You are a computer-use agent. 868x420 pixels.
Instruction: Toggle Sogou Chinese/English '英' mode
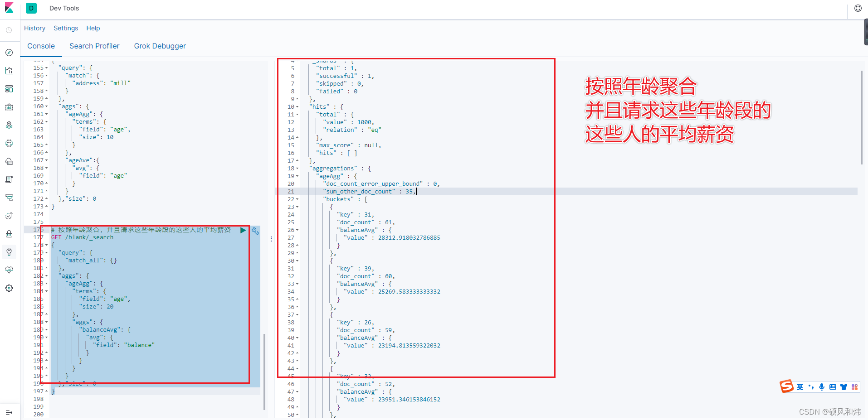(x=800, y=387)
